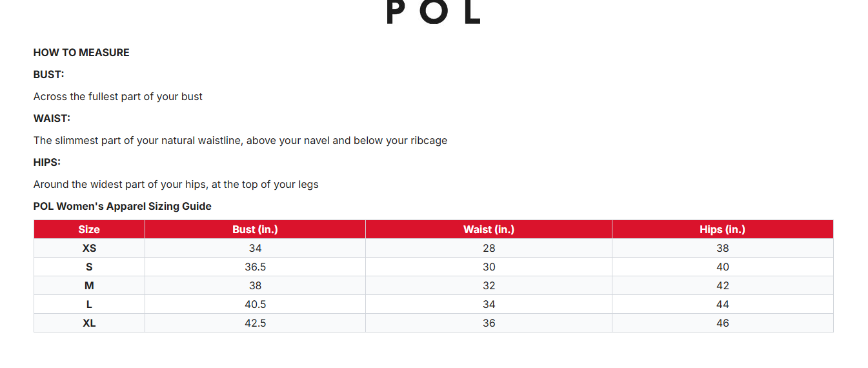Click the widest part of hips description
Screen dimensions: 868x368
pos(176,185)
